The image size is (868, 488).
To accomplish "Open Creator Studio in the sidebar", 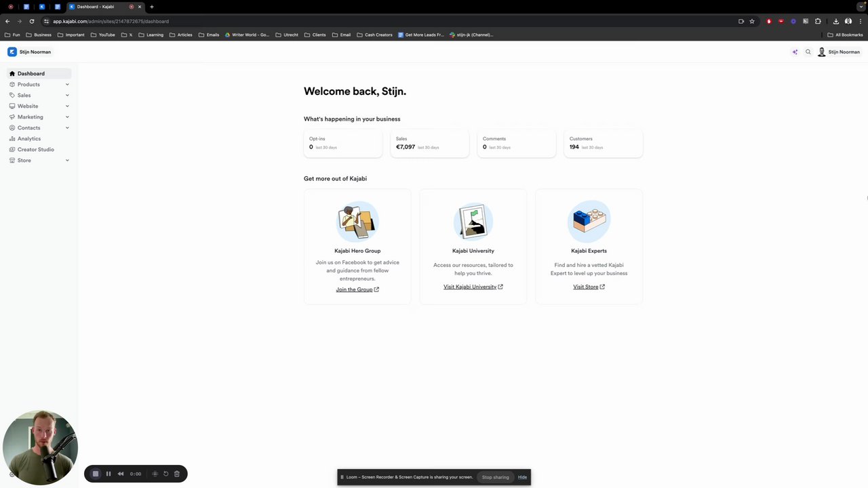I will click(x=35, y=149).
